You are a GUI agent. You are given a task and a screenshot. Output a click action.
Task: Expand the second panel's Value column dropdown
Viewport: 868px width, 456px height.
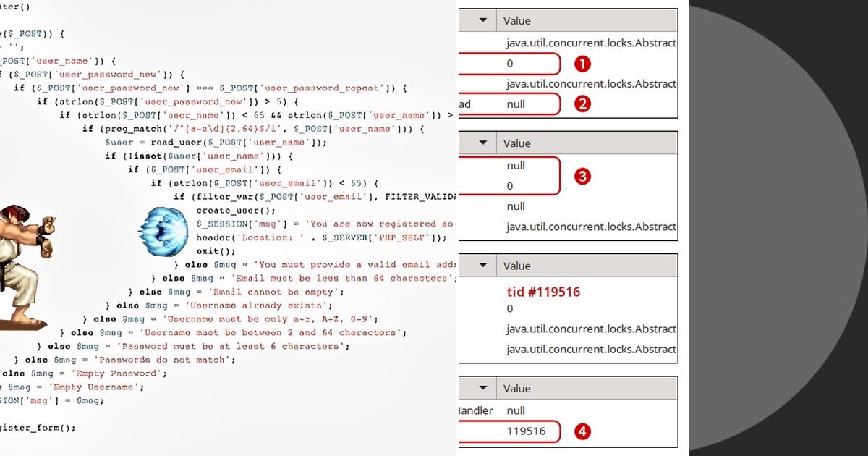[483, 143]
